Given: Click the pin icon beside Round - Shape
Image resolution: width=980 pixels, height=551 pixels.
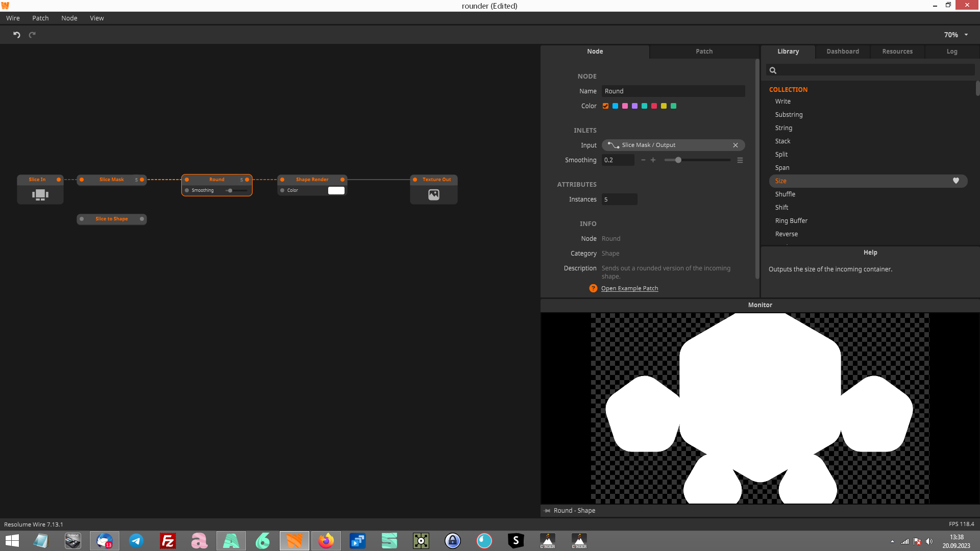Looking at the screenshot, I should coord(547,511).
